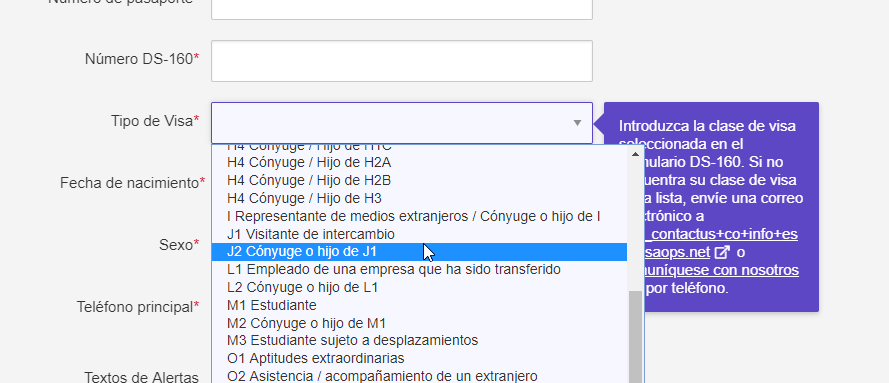Select L2 Cónyuge o hijo de L1

click(419, 287)
